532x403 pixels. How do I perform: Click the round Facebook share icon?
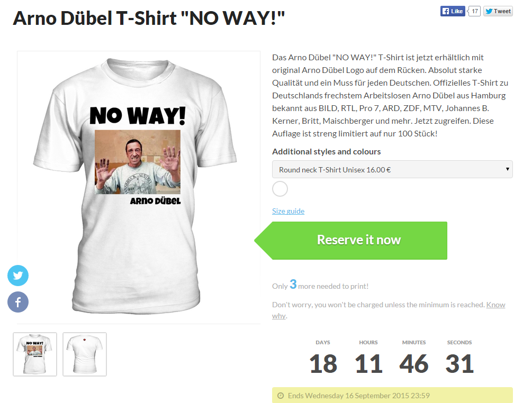[x=18, y=302]
